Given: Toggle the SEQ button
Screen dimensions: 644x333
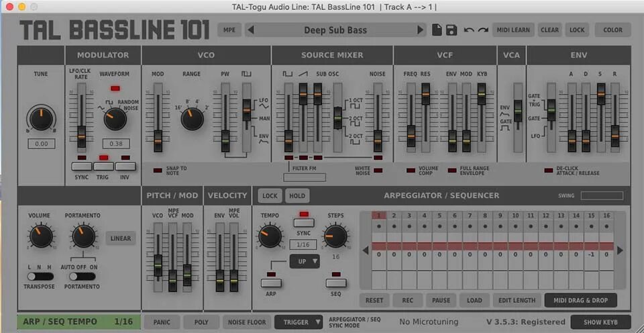Looking at the screenshot, I should click(x=336, y=283).
